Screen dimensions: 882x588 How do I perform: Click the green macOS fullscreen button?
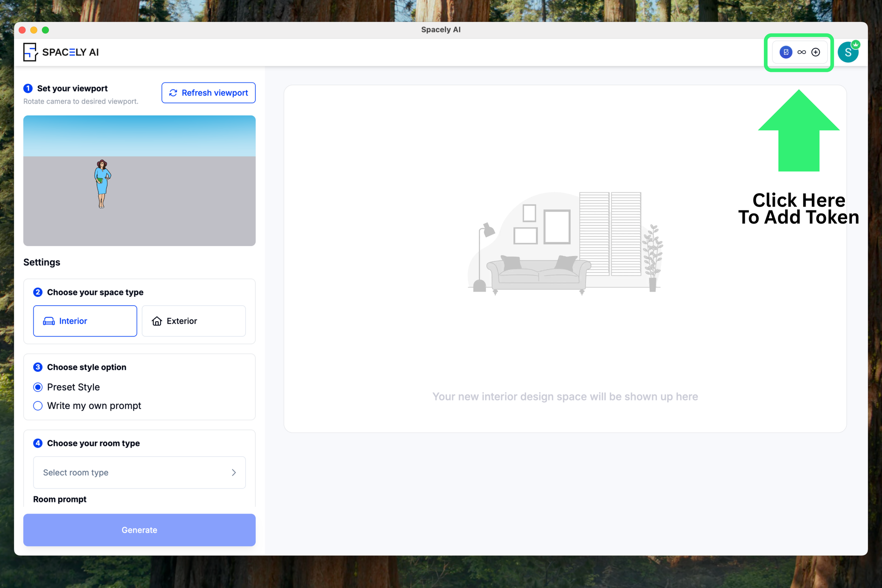coord(45,30)
